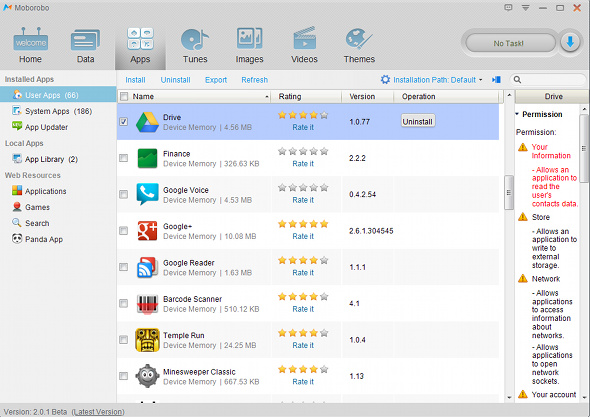Viewport: 590px width, 417px height.
Task: Set Drive star rating
Action: tap(303, 115)
